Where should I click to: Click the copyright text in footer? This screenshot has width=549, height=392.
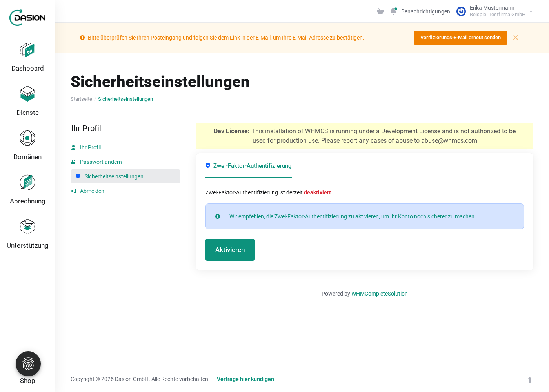pos(140,379)
